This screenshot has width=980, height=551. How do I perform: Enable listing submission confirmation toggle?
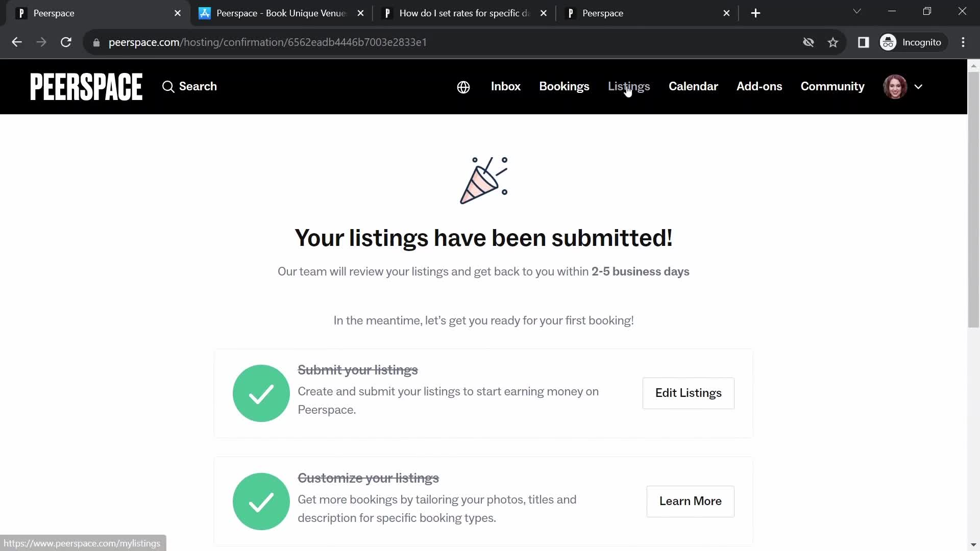(x=261, y=393)
